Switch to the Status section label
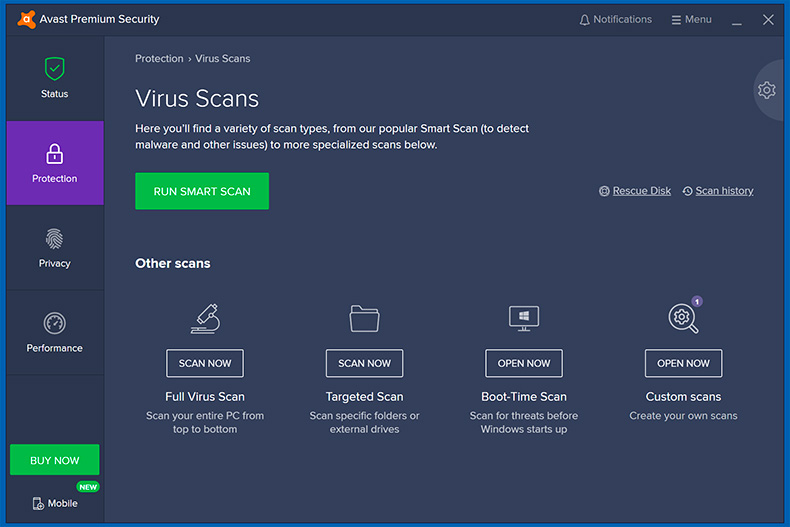 click(x=54, y=94)
